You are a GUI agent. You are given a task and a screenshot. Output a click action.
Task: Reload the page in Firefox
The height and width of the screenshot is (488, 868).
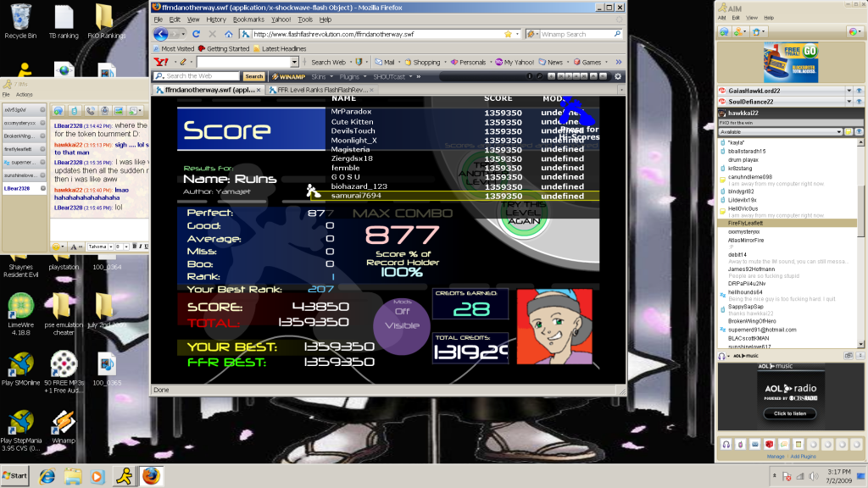(197, 34)
